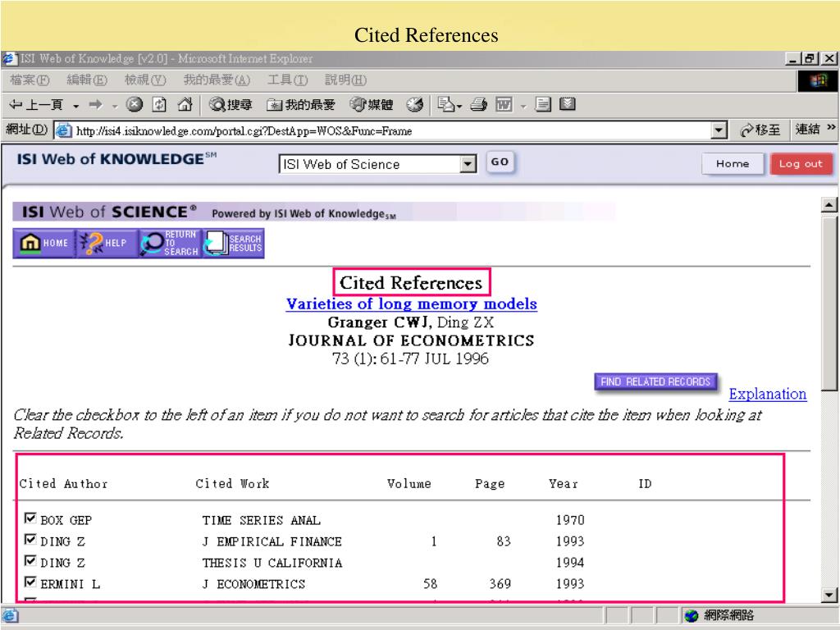840x630 pixels.
Task: Click the IE icon in the title bar
Action: point(9,58)
